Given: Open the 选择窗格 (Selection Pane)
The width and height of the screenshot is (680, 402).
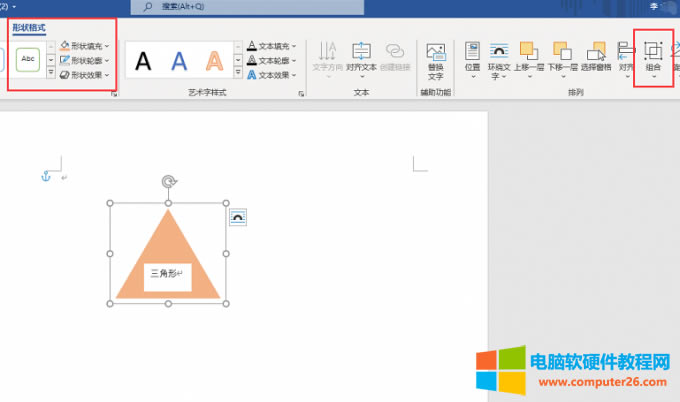Looking at the screenshot, I should coord(596,57).
